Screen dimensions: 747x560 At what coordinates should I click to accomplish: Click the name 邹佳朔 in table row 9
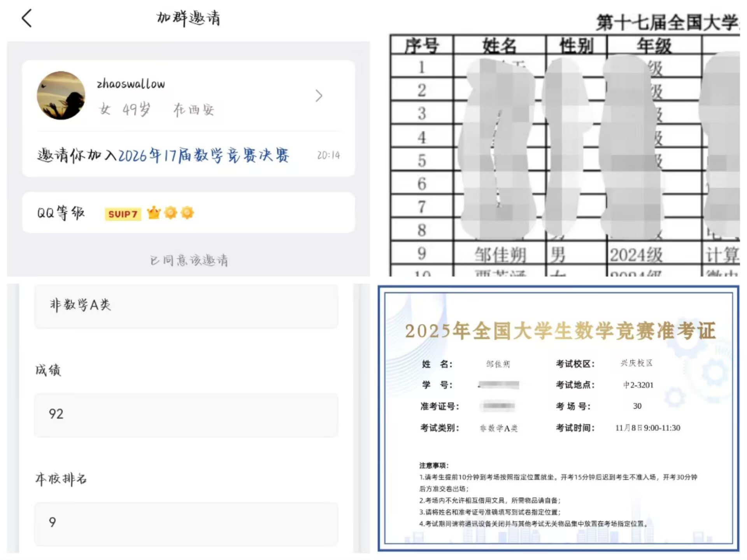click(x=500, y=255)
